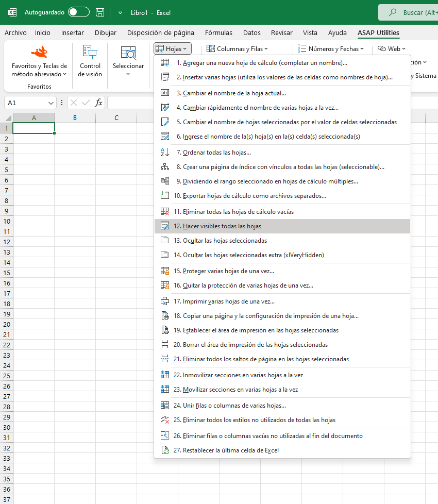Click icon for Dividiendo el rango seleccionado

[x=165, y=181]
